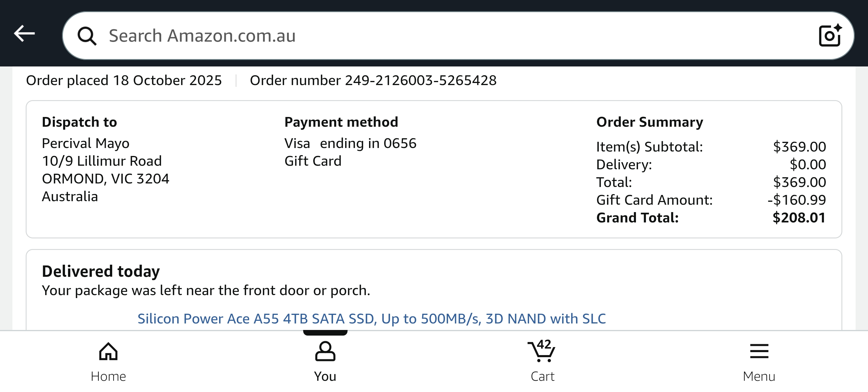Screen dimensions: 868x392
Task: Open the Cart with 42 items
Action: tap(542, 361)
